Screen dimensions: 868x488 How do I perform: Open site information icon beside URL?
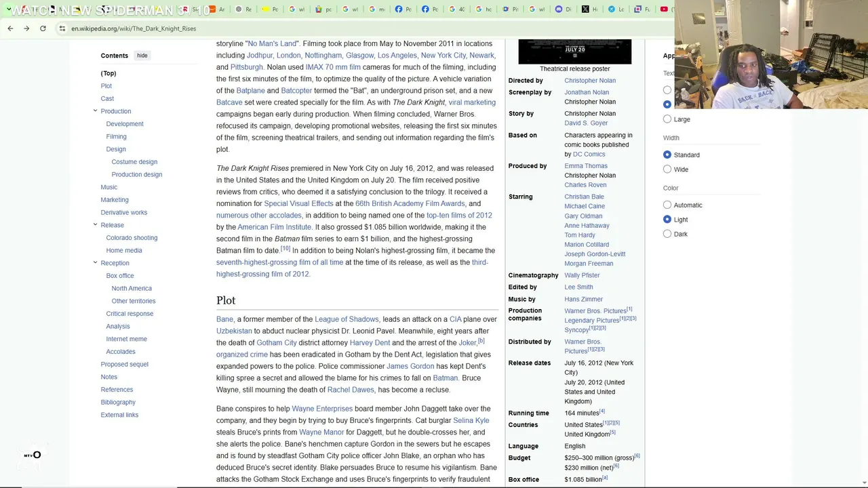[62, 28]
